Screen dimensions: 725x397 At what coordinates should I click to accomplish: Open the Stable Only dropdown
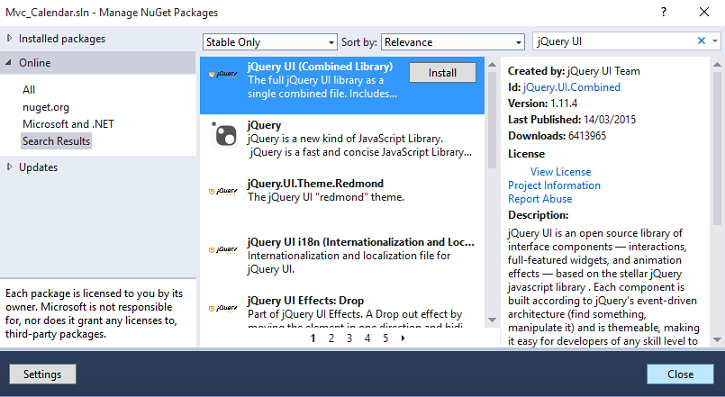(270, 42)
